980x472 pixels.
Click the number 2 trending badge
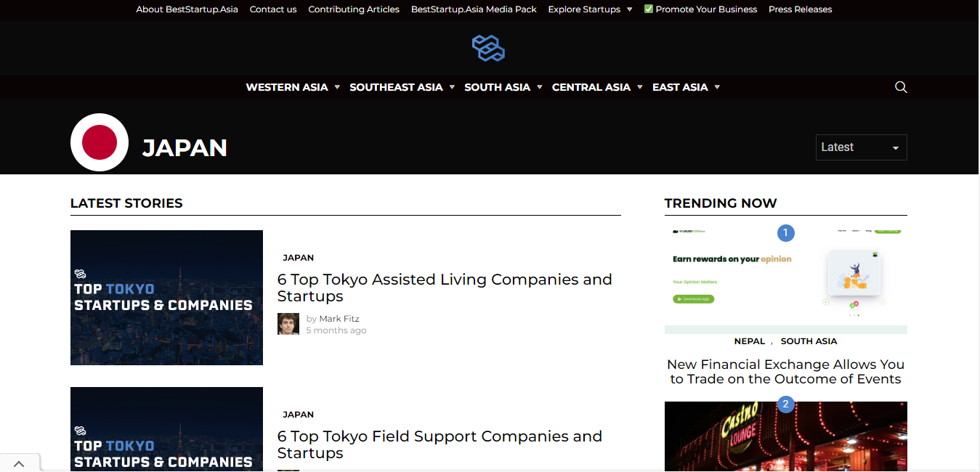[x=785, y=404]
